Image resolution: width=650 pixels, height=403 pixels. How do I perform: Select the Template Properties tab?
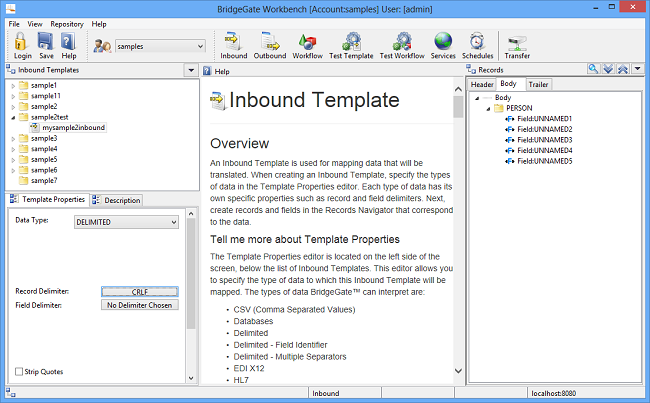pos(49,199)
